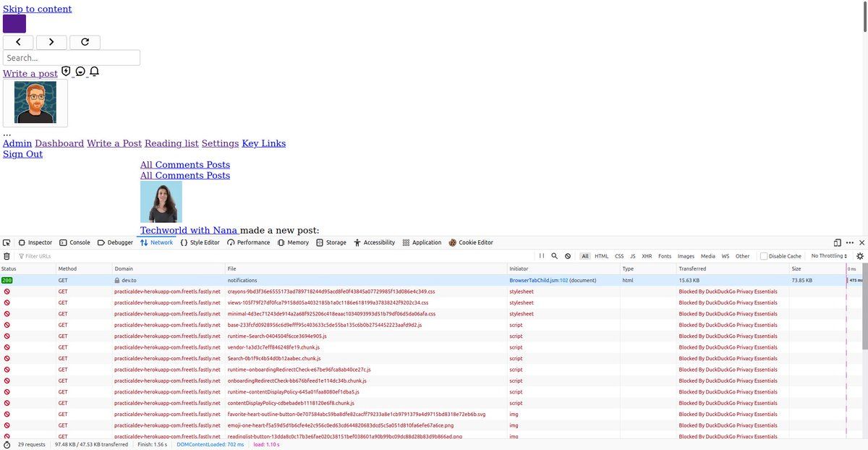
Task: Toggle the XHR request filter
Action: pos(646,256)
